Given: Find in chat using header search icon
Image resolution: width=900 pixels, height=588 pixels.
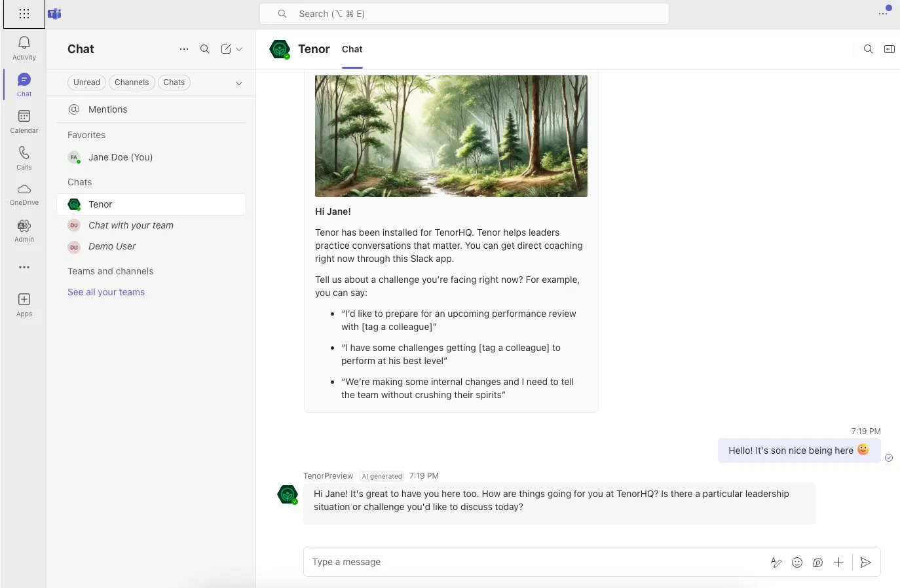Looking at the screenshot, I should coord(869,49).
